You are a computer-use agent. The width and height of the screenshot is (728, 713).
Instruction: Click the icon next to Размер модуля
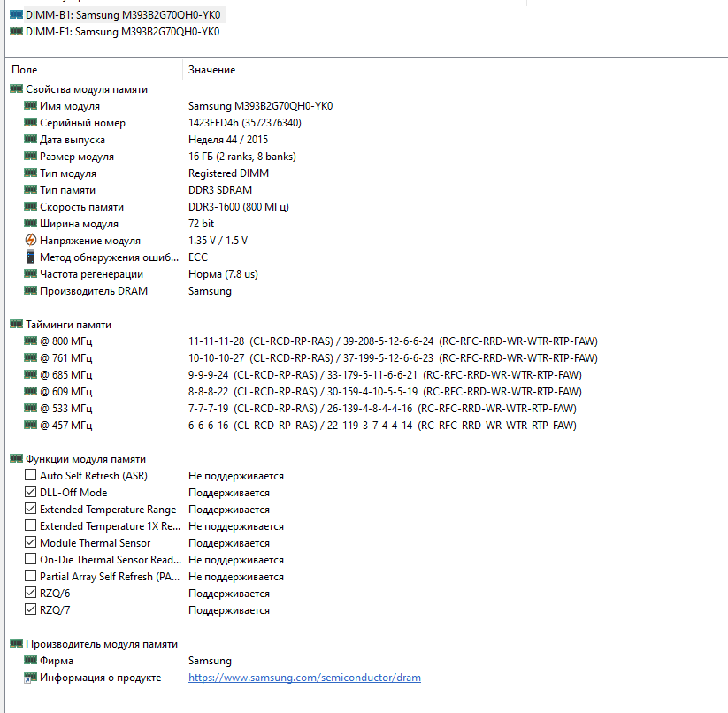[31, 156]
